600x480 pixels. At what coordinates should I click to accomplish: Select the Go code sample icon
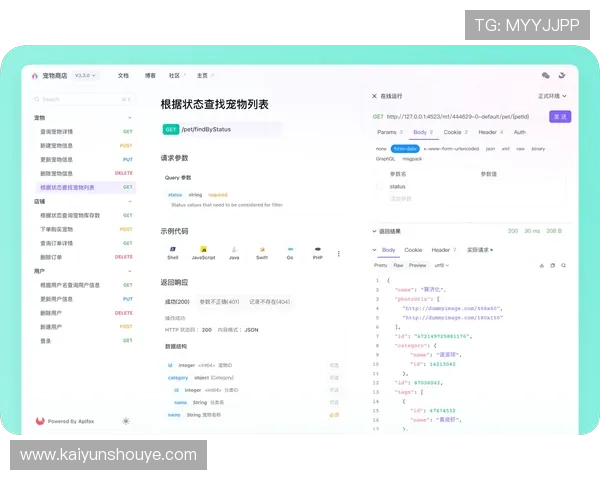(290, 249)
